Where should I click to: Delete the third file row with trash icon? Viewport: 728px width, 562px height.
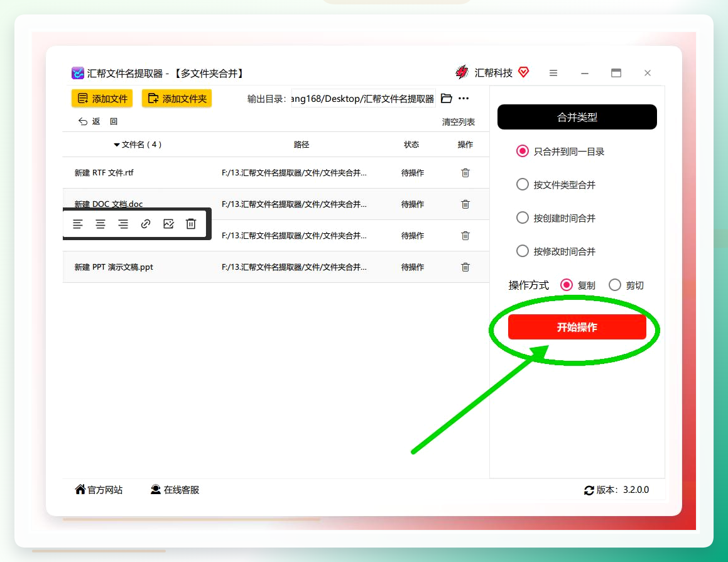[x=465, y=236]
